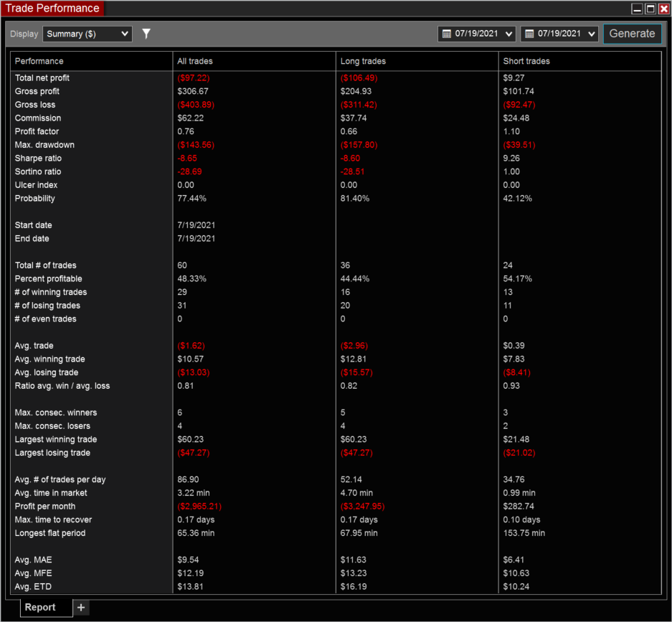Image resolution: width=672 pixels, height=622 pixels.
Task: Open the filter funnel icon
Action: (146, 34)
